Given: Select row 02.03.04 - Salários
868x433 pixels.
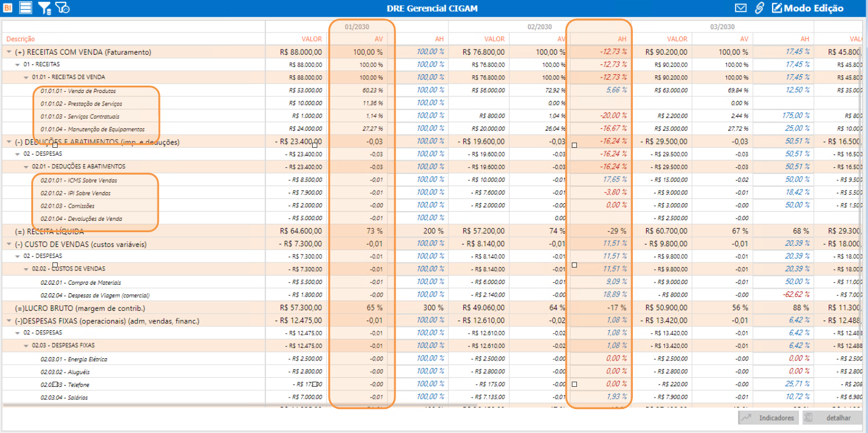Looking at the screenshot, I should (x=64, y=398).
